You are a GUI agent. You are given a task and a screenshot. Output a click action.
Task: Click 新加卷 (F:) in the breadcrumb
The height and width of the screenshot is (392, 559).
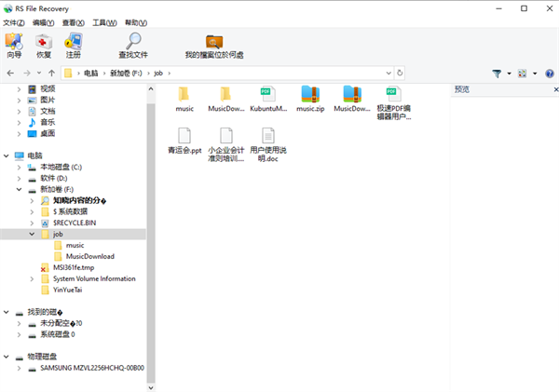tap(126, 73)
